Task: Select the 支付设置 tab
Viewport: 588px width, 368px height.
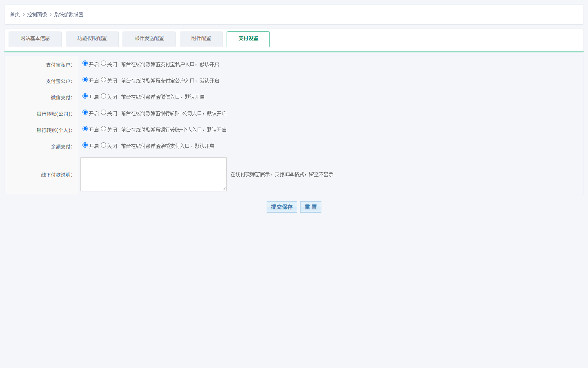Action: point(248,39)
